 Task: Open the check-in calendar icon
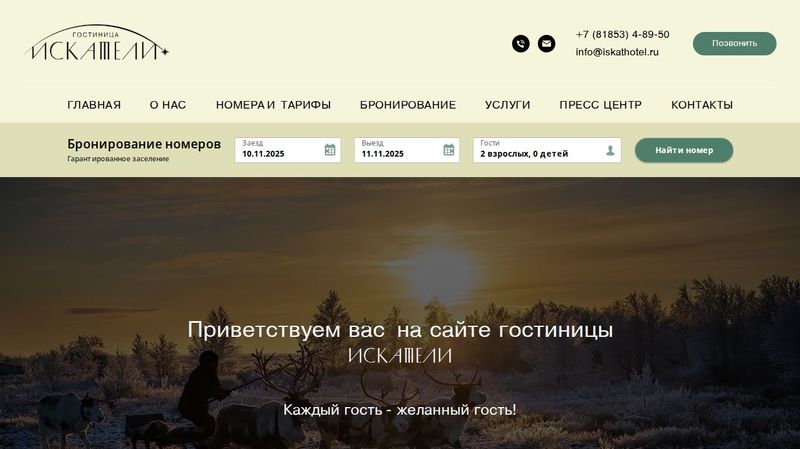point(330,150)
